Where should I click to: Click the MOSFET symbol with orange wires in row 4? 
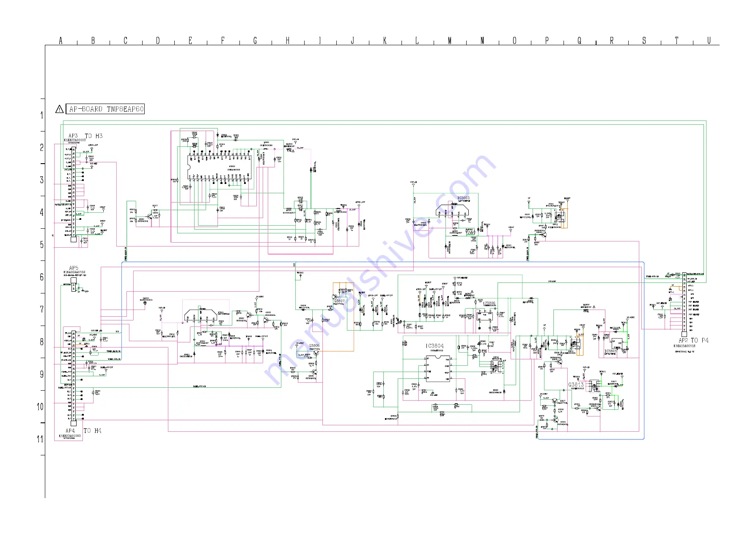pyautogui.click(x=560, y=217)
